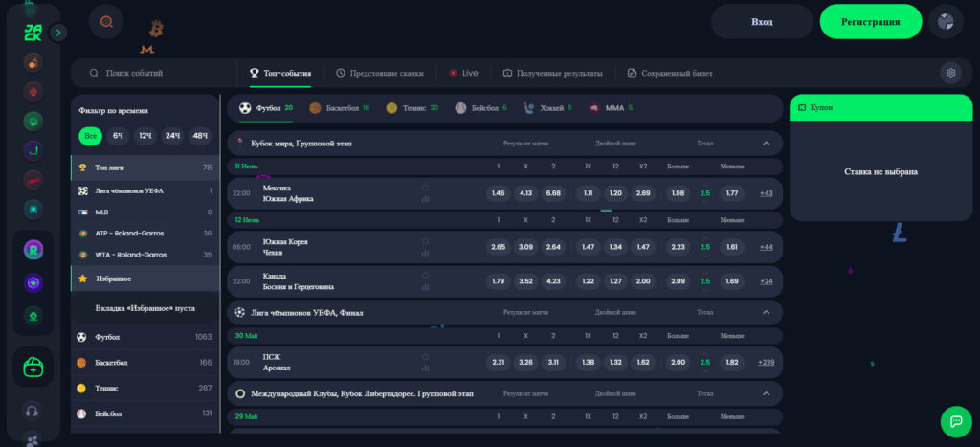Screen dimensions: 980x447
Task: Click the round avatar icon next to Регистрация
Action: [x=946, y=22]
